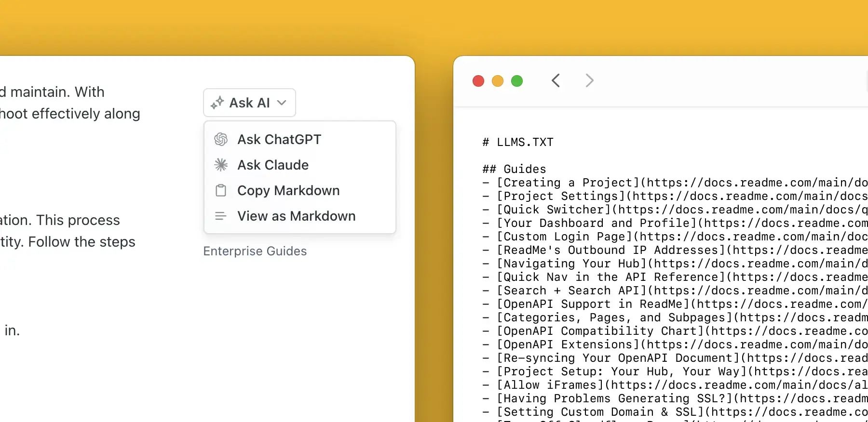
Task: Minimize browser window with yellow button
Action: (x=498, y=81)
